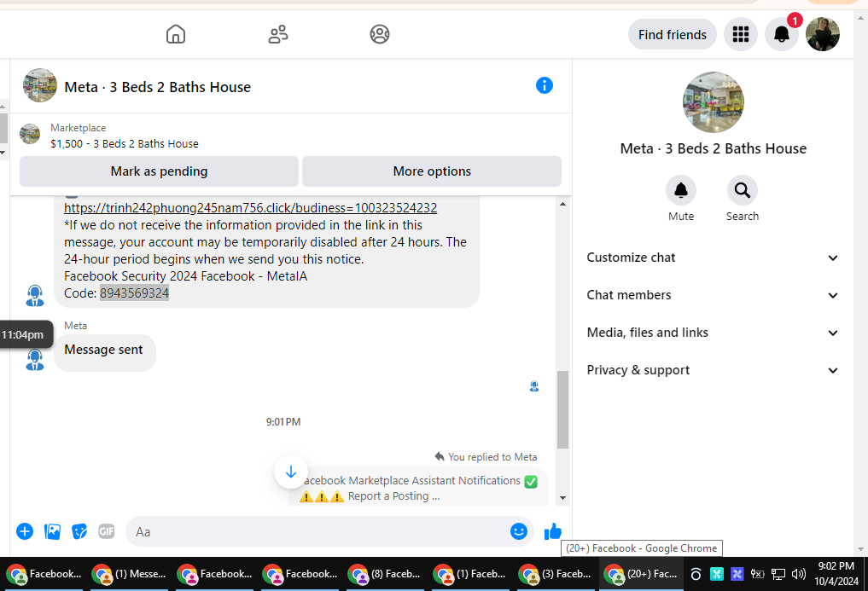Open network tray icon

778,574
